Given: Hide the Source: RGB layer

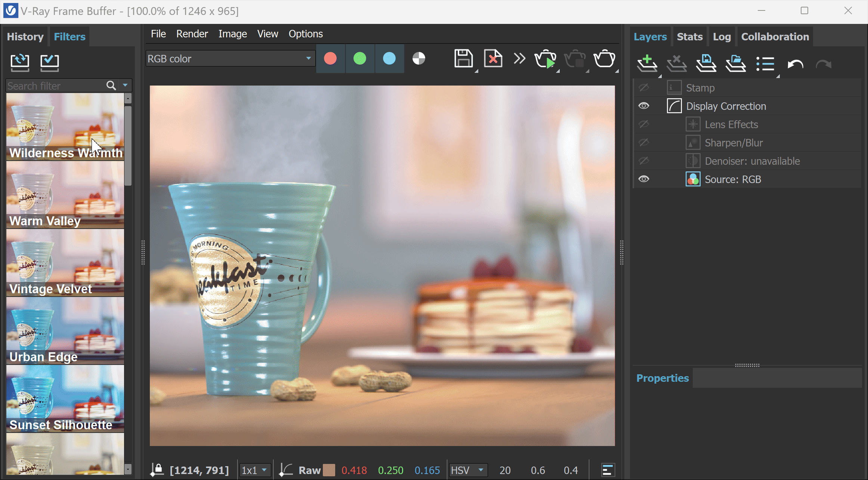Looking at the screenshot, I should pos(643,179).
